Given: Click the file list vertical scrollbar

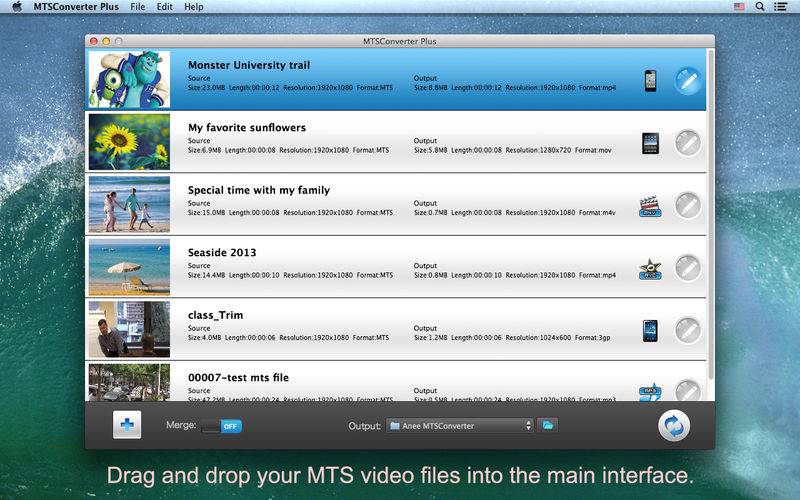Looking at the screenshot, I should (x=710, y=214).
